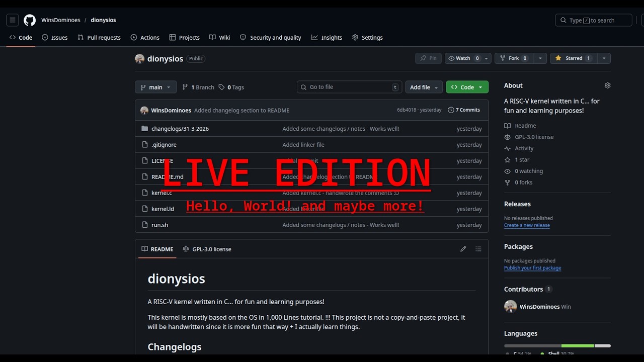The height and width of the screenshot is (362, 644).
Task: Switch to the Code tab
Action: coord(21,38)
